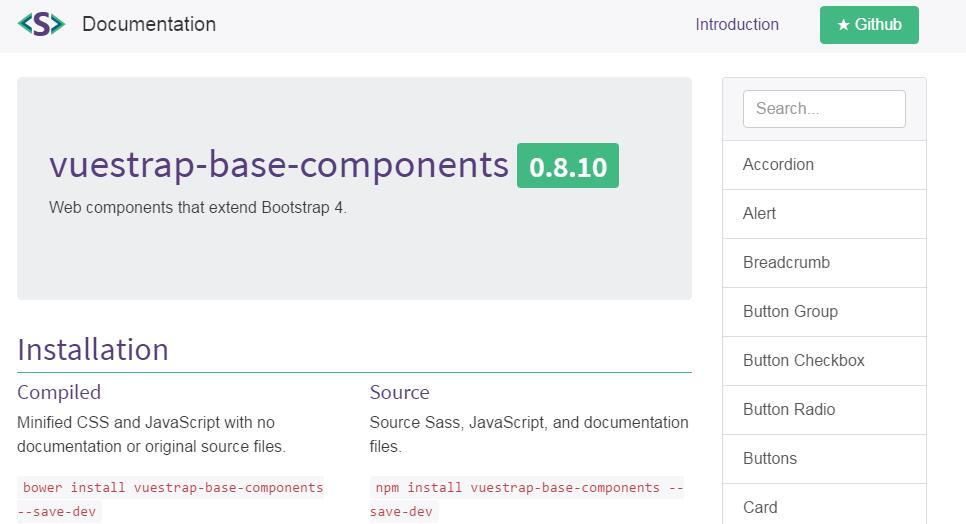Click the Compiled subsection heading
The height and width of the screenshot is (524, 966).
[59, 392]
